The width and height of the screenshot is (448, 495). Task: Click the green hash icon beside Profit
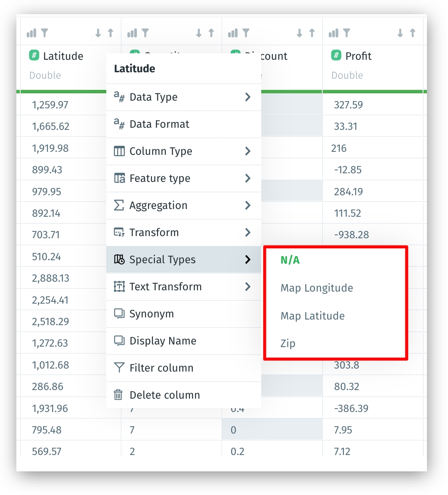click(336, 55)
